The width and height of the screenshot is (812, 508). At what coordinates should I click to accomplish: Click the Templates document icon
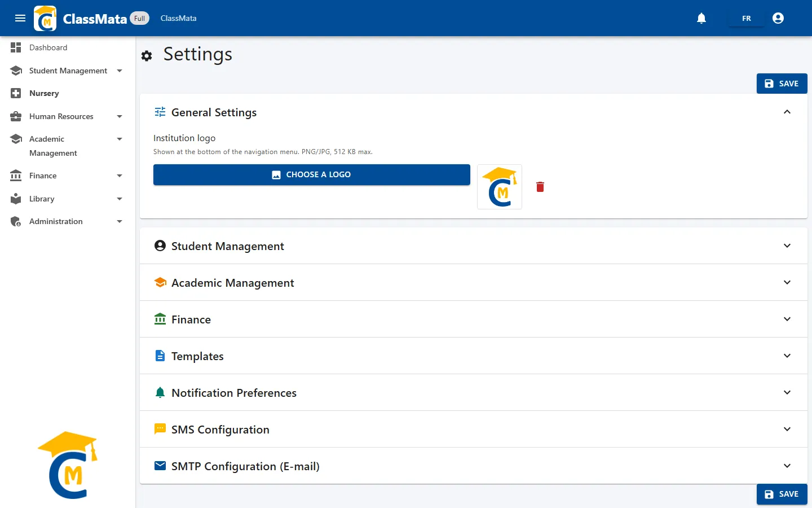point(160,356)
